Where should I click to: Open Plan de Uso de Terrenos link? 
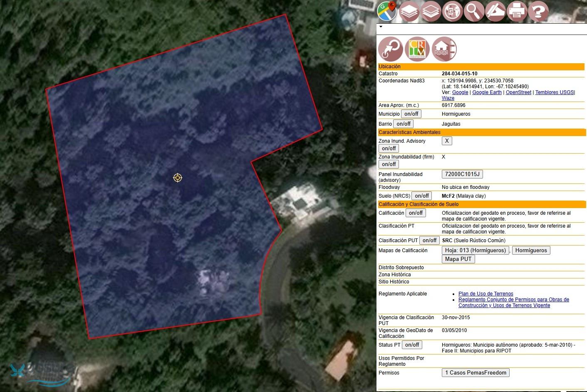coord(485,294)
